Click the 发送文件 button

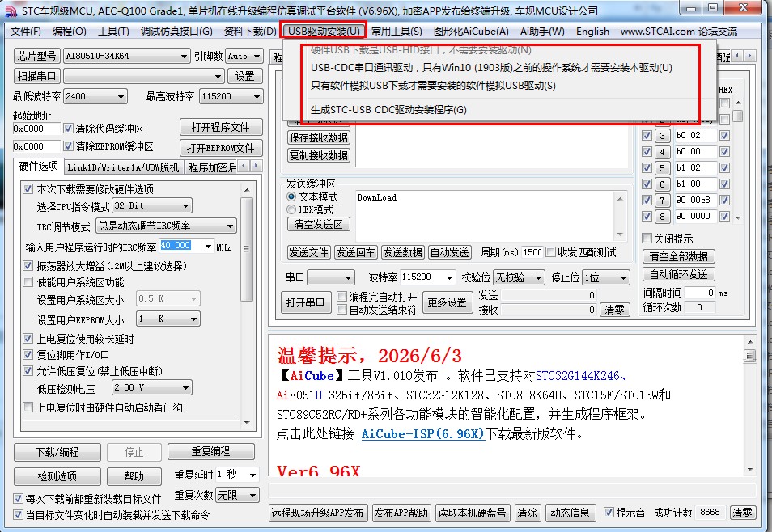308,252
